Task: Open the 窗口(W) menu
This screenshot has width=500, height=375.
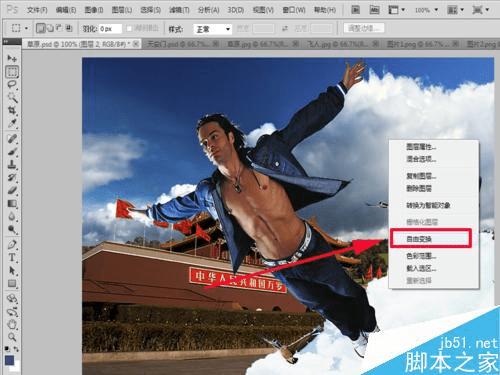Action: 294,10
